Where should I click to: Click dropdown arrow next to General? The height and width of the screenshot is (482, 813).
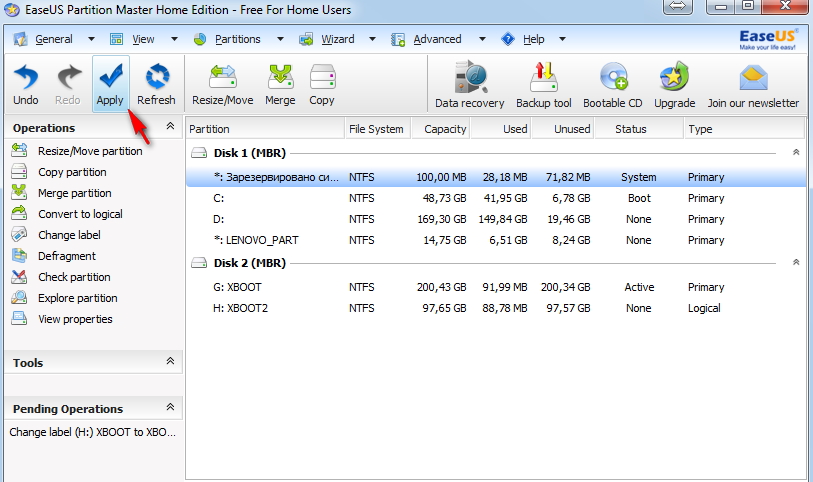91,39
